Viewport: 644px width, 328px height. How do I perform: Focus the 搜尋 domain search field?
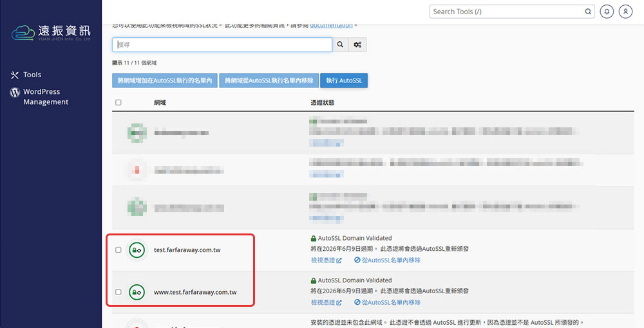(222, 44)
